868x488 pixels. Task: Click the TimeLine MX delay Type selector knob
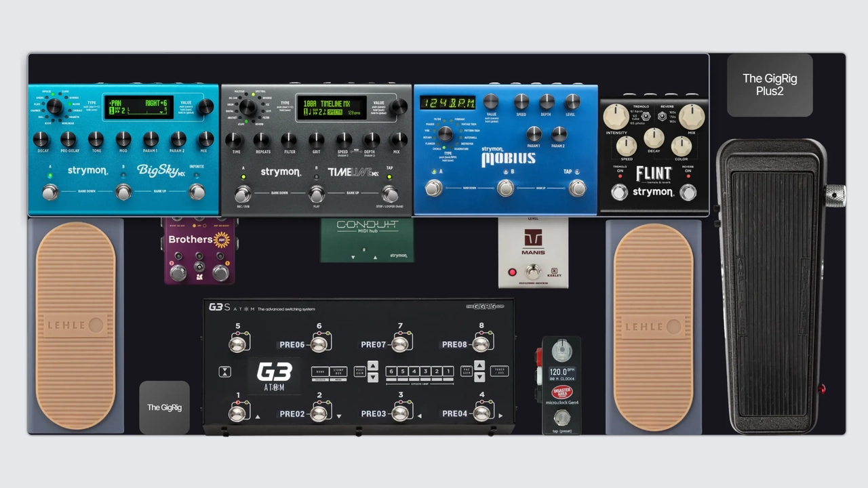pos(248,107)
